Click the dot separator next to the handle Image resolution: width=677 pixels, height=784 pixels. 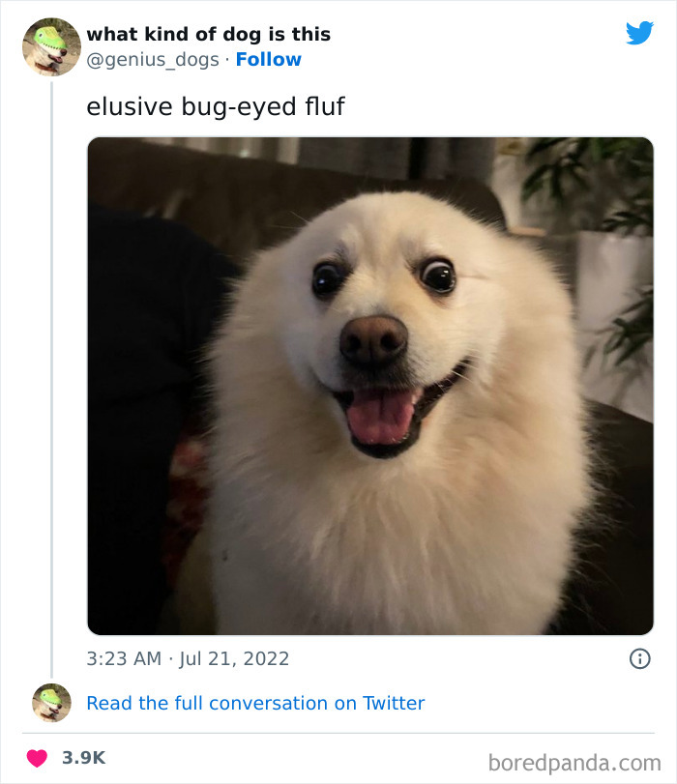click(224, 59)
